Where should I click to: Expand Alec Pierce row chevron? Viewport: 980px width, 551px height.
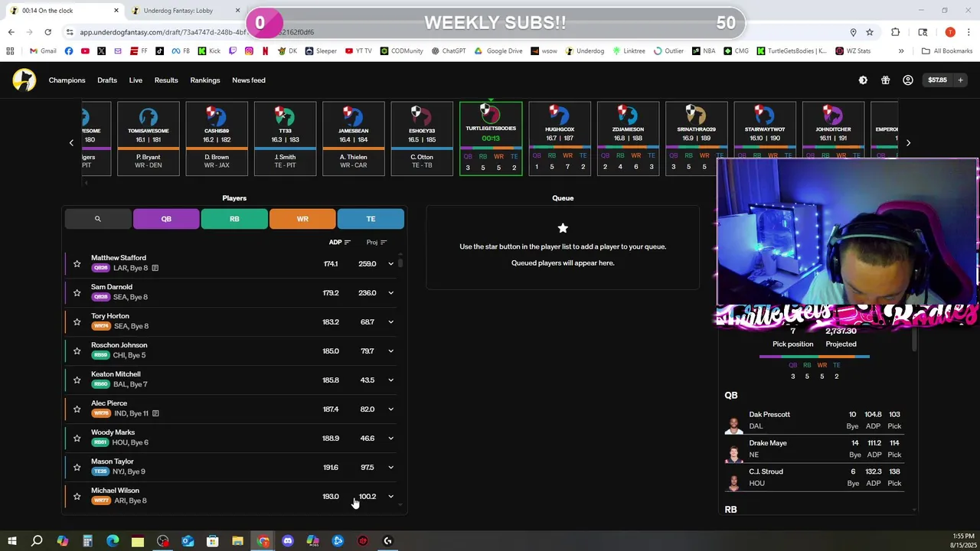(390, 409)
